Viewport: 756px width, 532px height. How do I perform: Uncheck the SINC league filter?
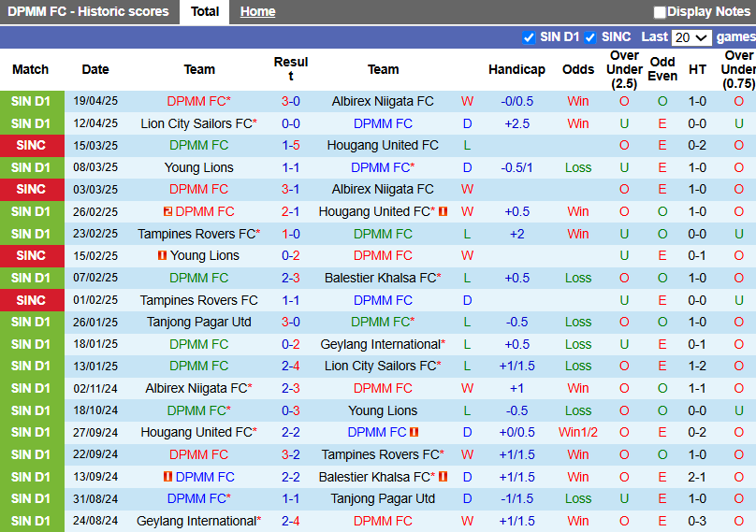point(590,37)
